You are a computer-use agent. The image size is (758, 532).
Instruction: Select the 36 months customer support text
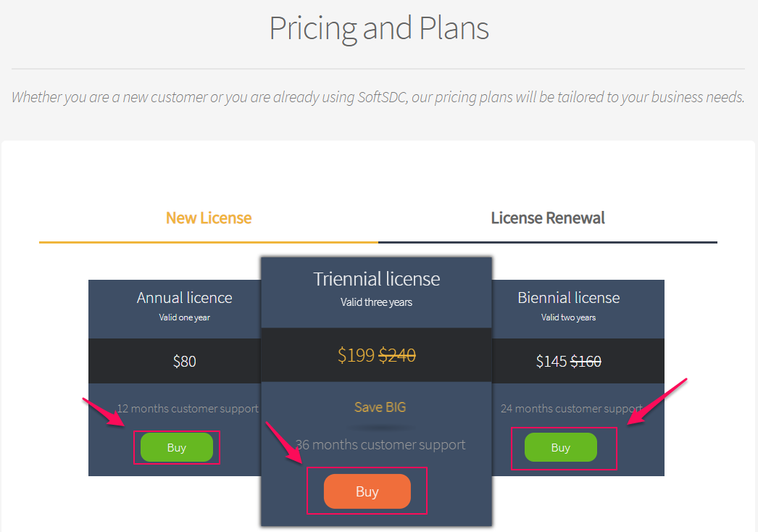pyautogui.click(x=380, y=445)
